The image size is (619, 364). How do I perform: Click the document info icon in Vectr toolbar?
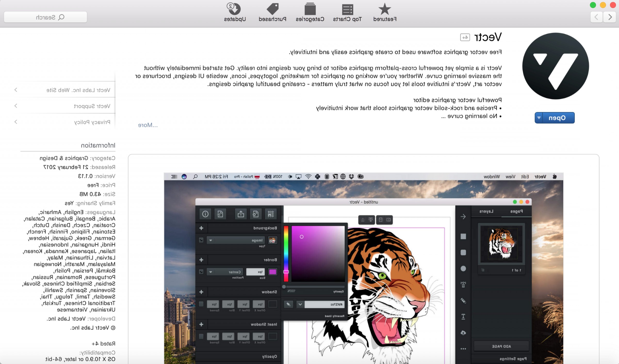point(205,214)
